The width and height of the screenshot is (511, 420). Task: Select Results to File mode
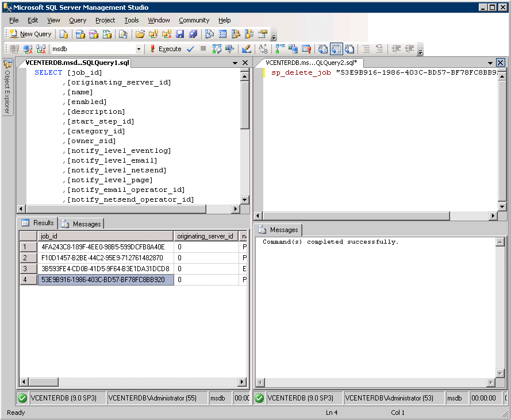[x=349, y=49]
